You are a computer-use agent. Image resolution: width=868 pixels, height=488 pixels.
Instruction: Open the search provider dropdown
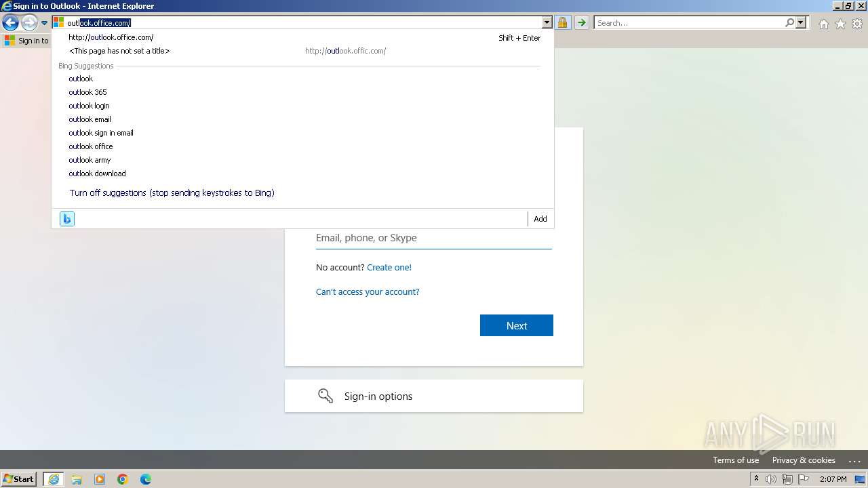[801, 22]
